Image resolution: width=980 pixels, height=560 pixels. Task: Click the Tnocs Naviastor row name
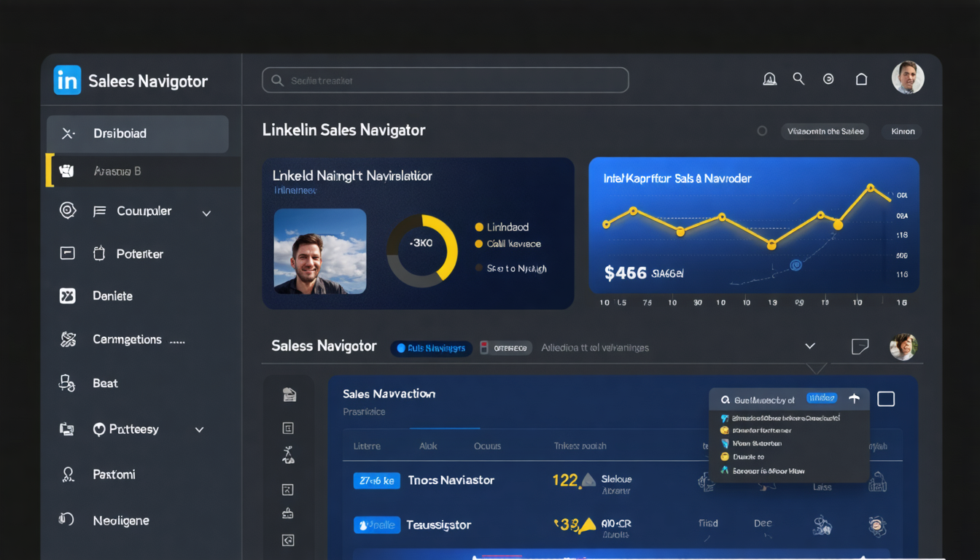pos(451,481)
